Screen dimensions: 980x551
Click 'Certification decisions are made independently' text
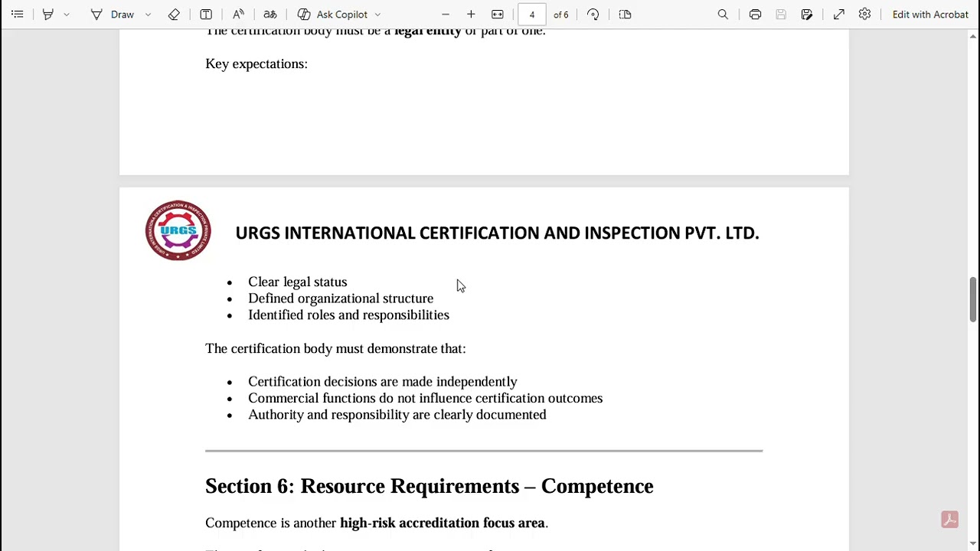point(383,381)
